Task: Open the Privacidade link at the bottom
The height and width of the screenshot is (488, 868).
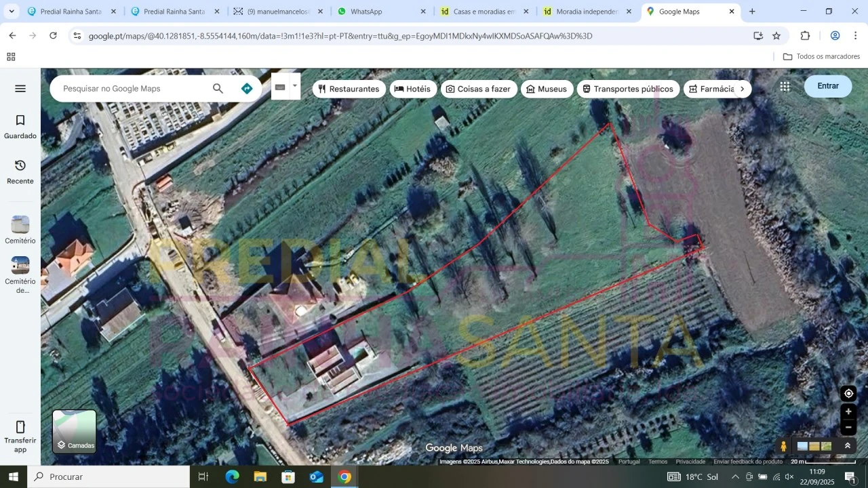Action: point(690,461)
